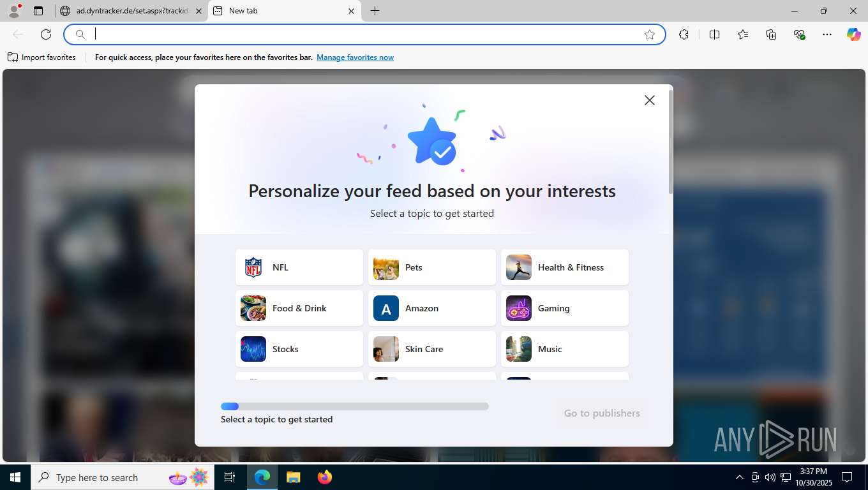Open Collections icon

click(771, 34)
